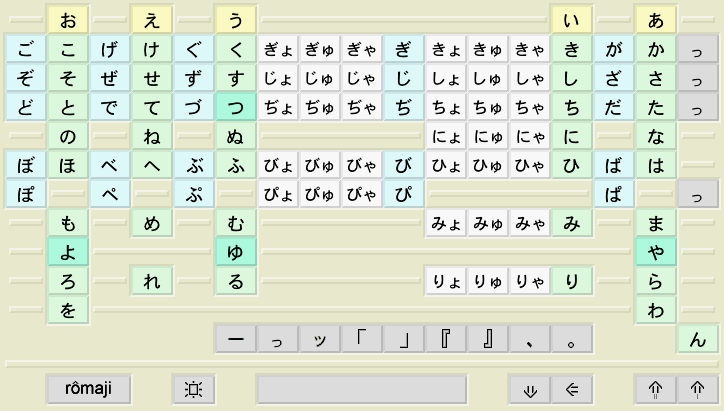This screenshot has width=724, height=411.
Task: Tap the blue ざ key
Action: click(614, 78)
